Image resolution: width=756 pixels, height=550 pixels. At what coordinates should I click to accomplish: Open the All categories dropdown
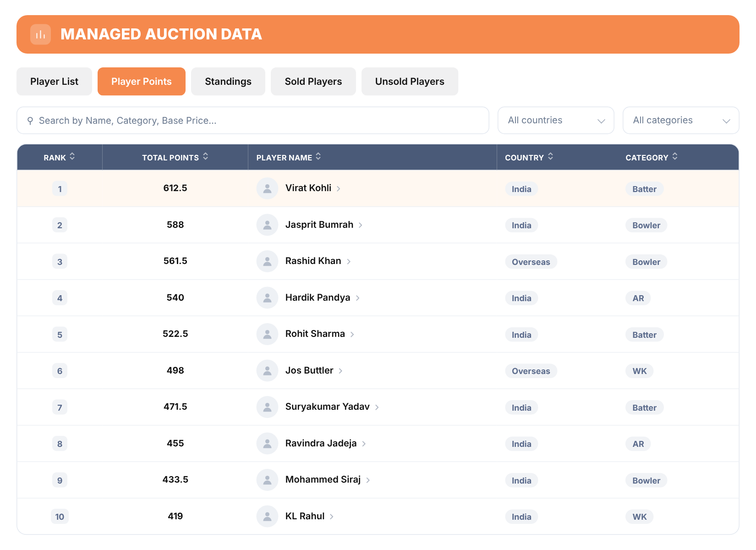click(681, 121)
